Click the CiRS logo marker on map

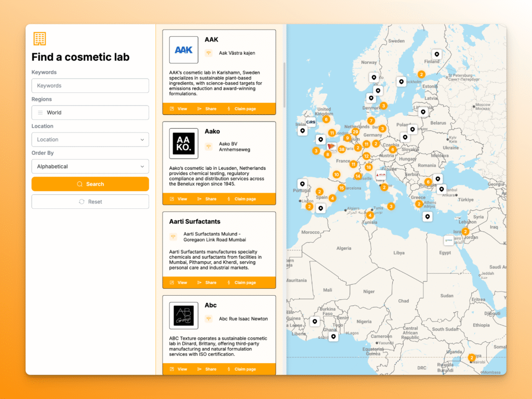click(311, 123)
